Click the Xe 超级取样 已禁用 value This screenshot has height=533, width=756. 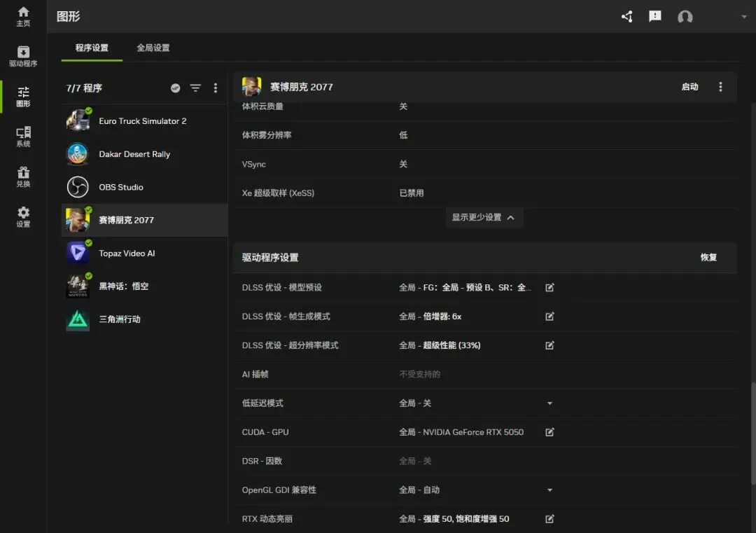(412, 193)
